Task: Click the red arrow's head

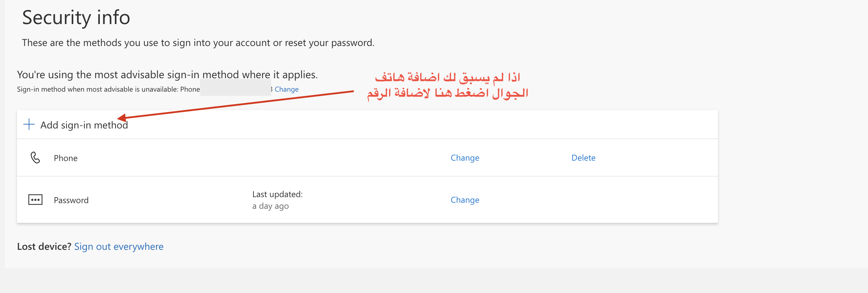Action: (121, 117)
